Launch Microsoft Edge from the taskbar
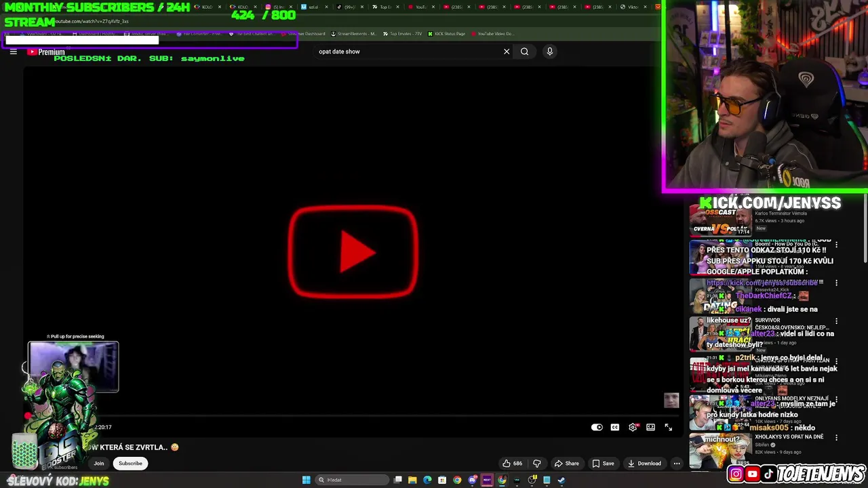Image resolution: width=868 pixels, height=488 pixels. (x=427, y=480)
